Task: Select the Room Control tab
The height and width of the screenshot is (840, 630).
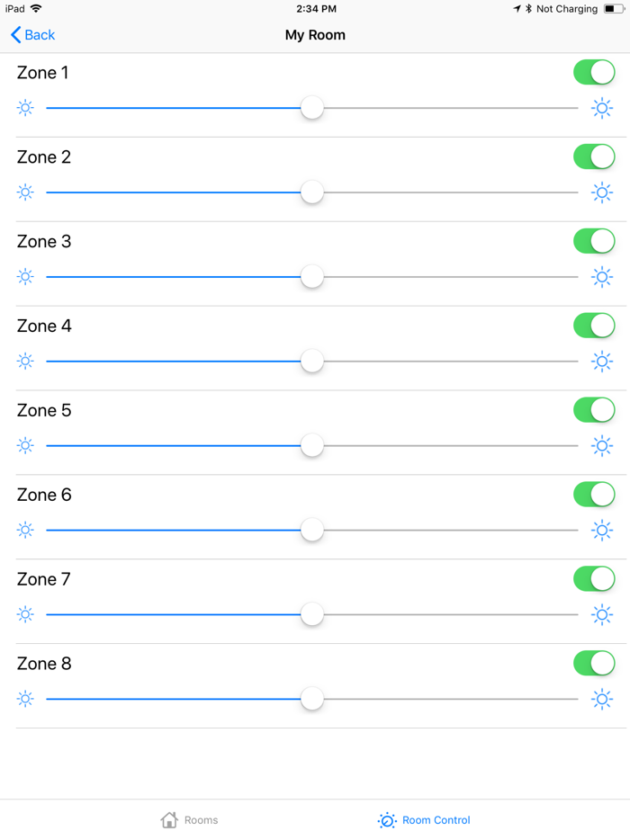Action: click(x=424, y=820)
